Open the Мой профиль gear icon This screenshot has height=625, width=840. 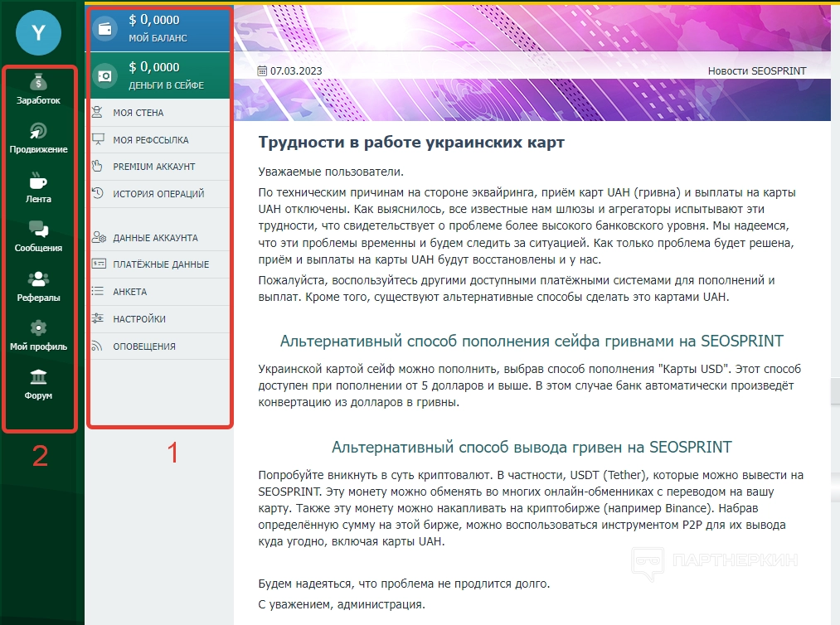coord(39,327)
